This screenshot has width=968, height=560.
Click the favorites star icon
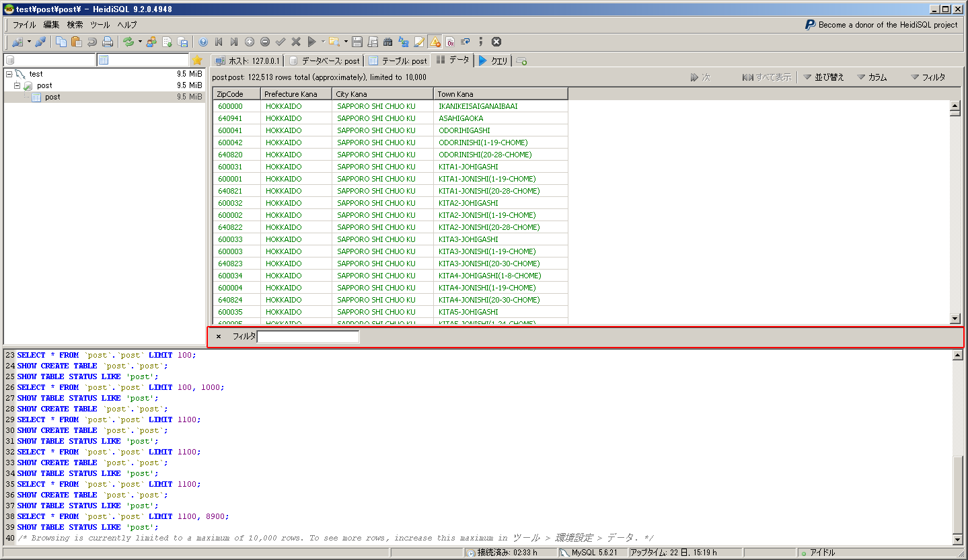[x=198, y=60]
